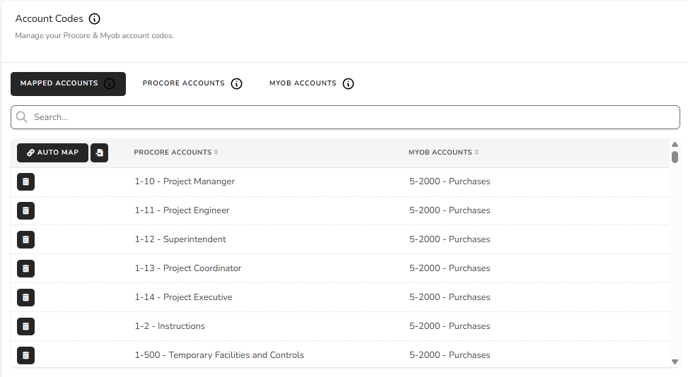The image size is (688, 377).
Task: Click the Account Codes heading
Action: pyautogui.click(x=49, y=18)
